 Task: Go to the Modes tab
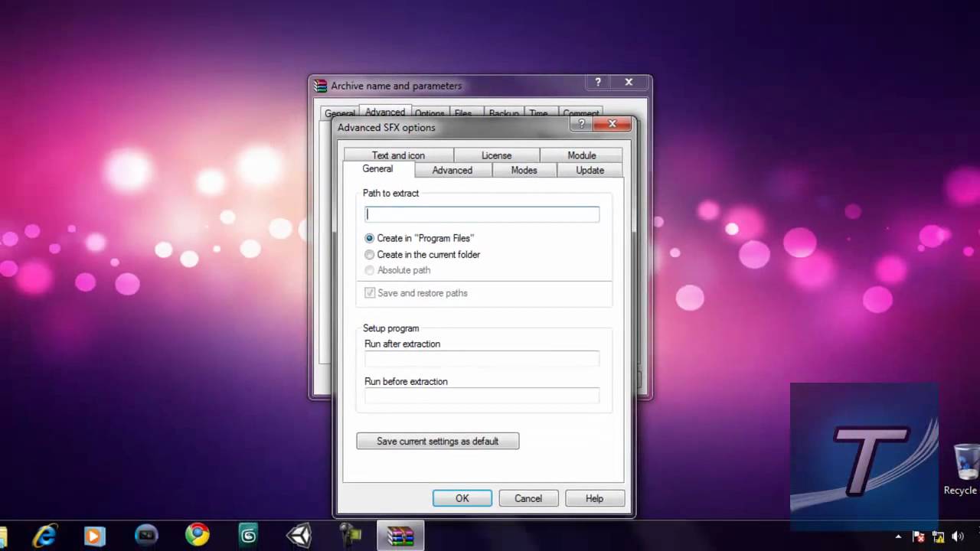tap(524, 170)
